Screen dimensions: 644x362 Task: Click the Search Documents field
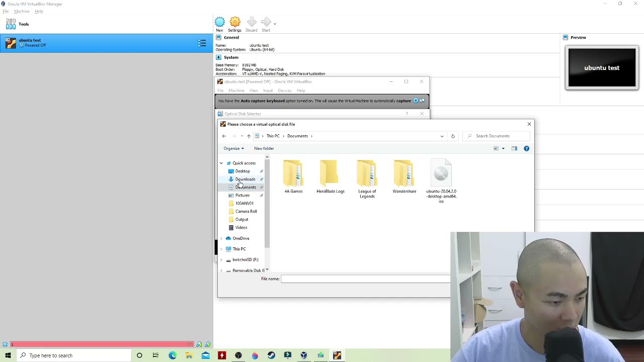tap(497, 136)
